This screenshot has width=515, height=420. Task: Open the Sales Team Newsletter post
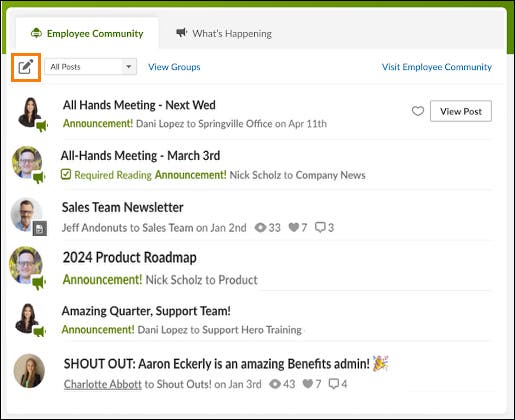[x=123, y=207]
